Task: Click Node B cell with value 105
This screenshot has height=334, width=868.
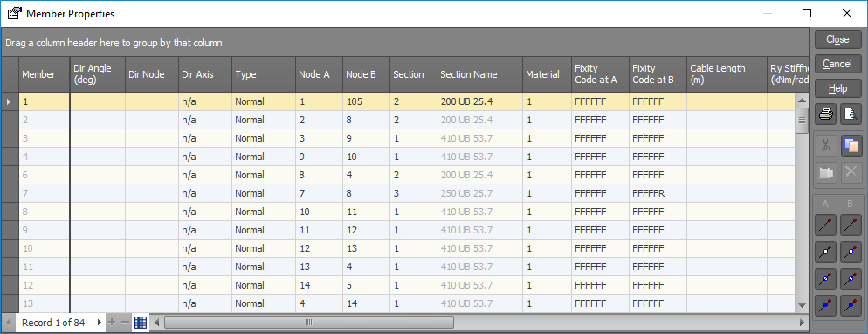Action: coord(366,102)
